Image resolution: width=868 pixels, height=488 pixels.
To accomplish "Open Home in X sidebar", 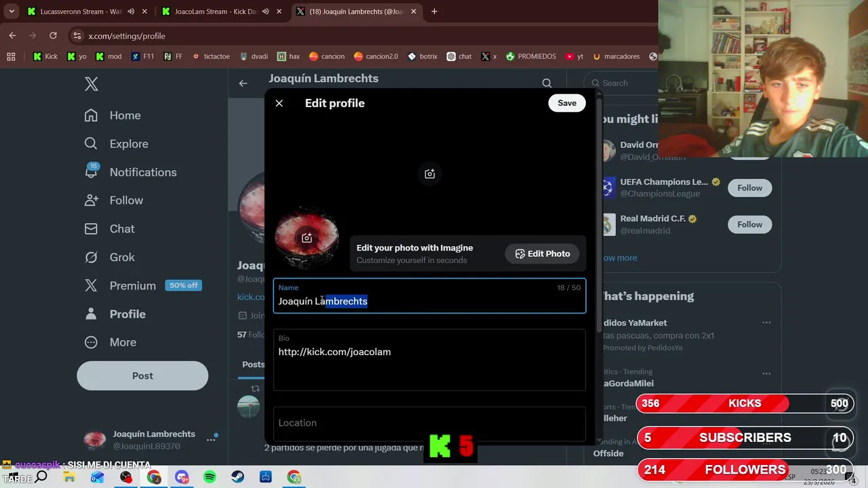I will 113,115.
